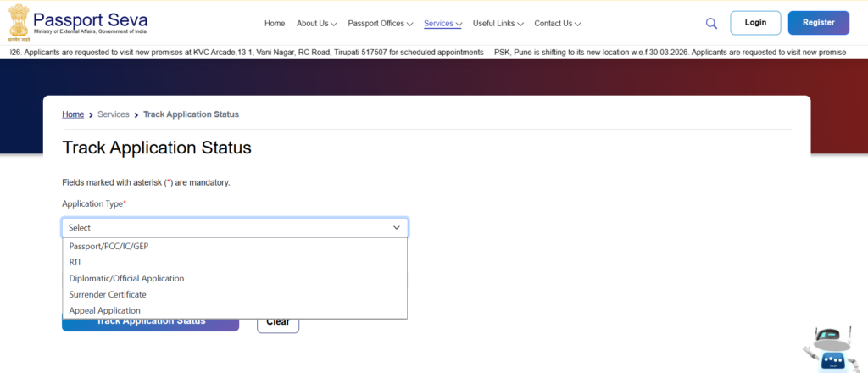Image resolution: width=868 pixels, height=373 pixels.
Task: Click the PSK Pune shifting ticker notice
Action: pyautogui.click(x=670, y=53)
